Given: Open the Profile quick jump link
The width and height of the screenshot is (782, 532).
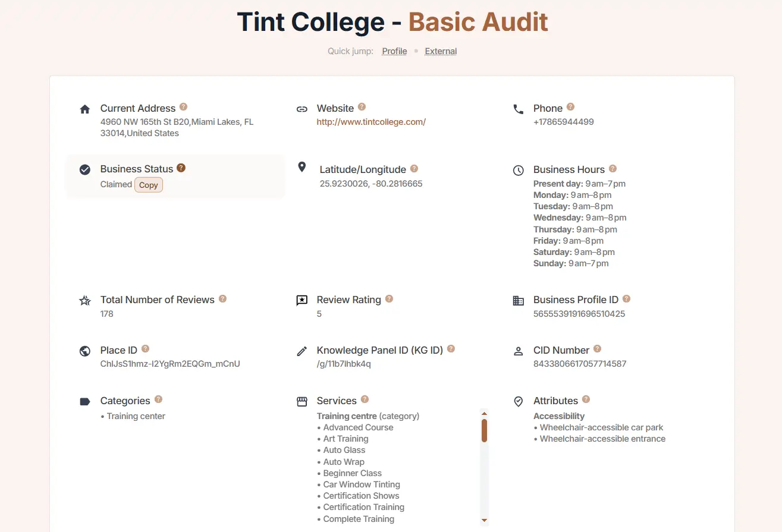Looking at the screenshot, I should [x=394, y=51].
